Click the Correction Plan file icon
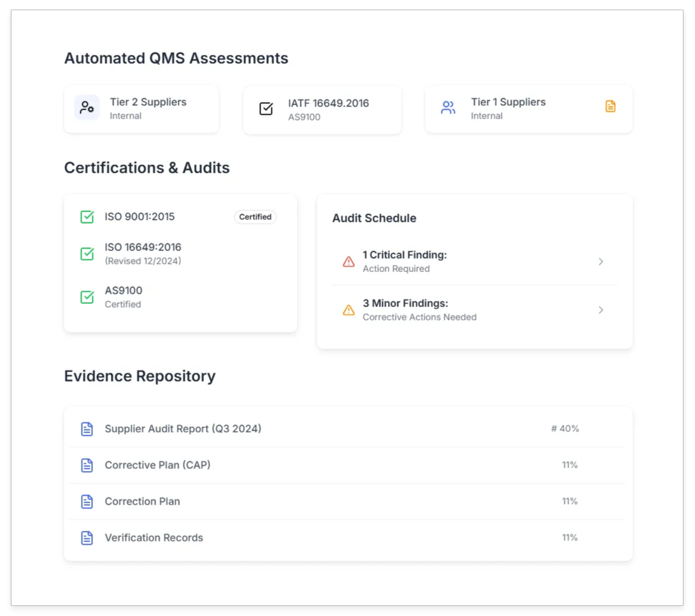695x616 pixels. (87, 502)
